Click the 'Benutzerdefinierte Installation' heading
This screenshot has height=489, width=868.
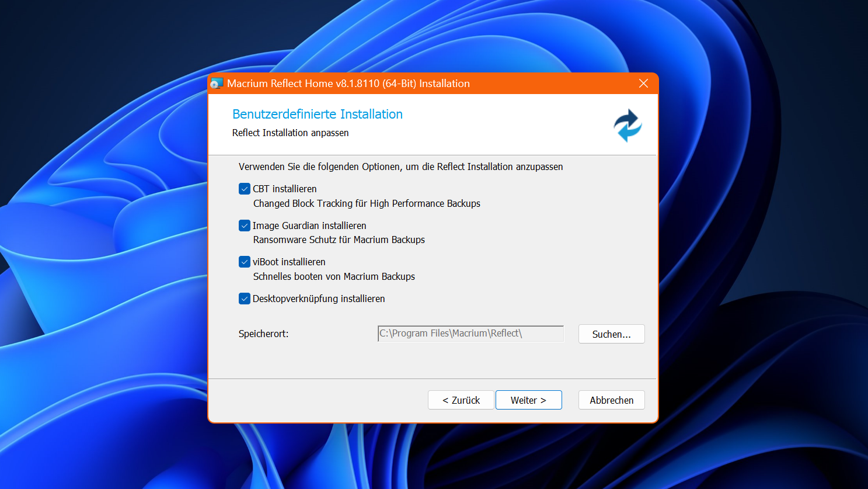click(318, 114)
